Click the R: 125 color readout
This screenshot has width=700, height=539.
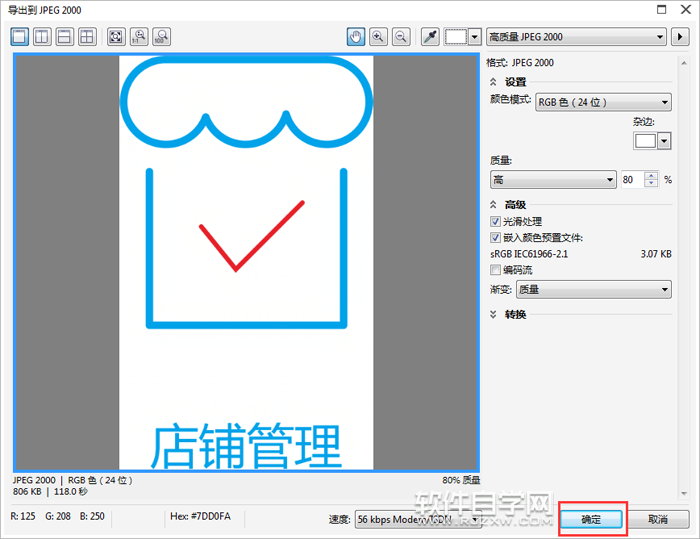23,516
